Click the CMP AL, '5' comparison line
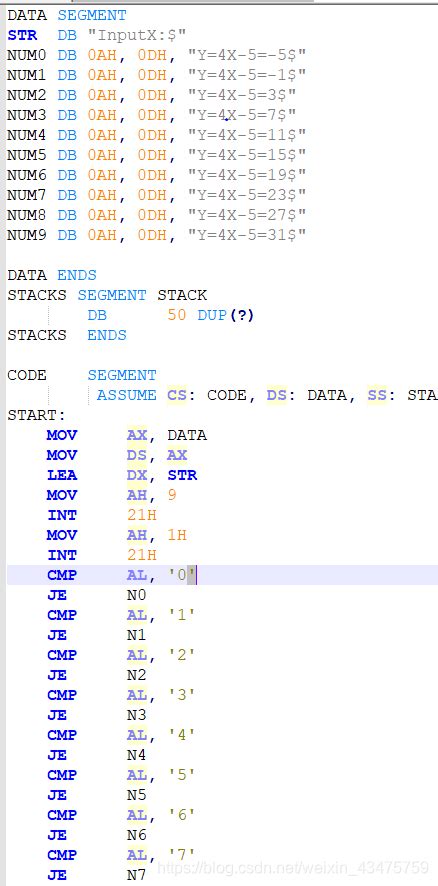 (x=122, y=775)
